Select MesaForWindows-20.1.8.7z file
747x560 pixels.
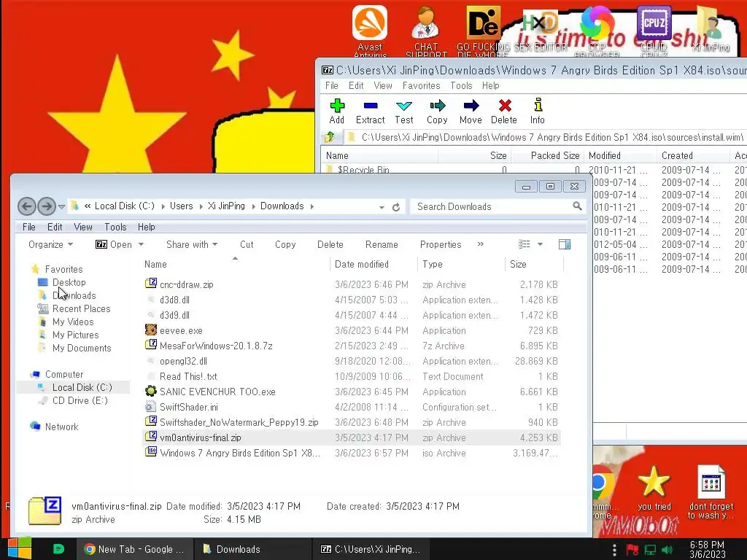coord(216,346)
